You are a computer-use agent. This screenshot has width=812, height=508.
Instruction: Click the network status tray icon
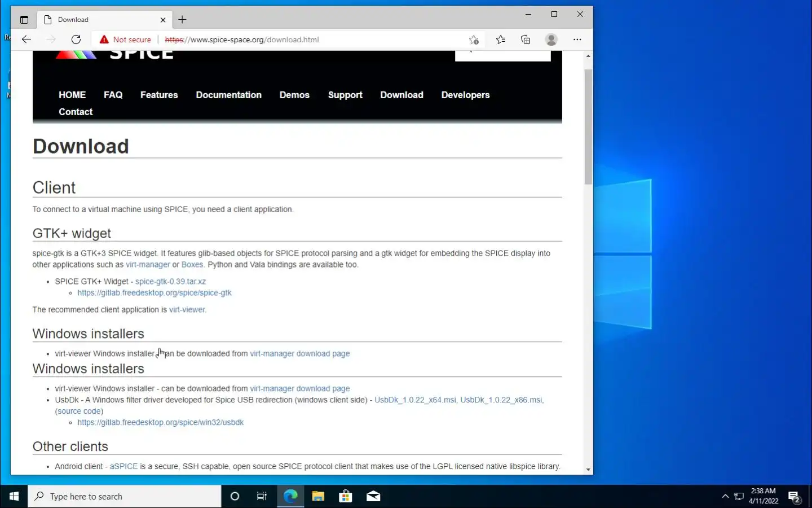pyautogui.click(x=739, y=497)
